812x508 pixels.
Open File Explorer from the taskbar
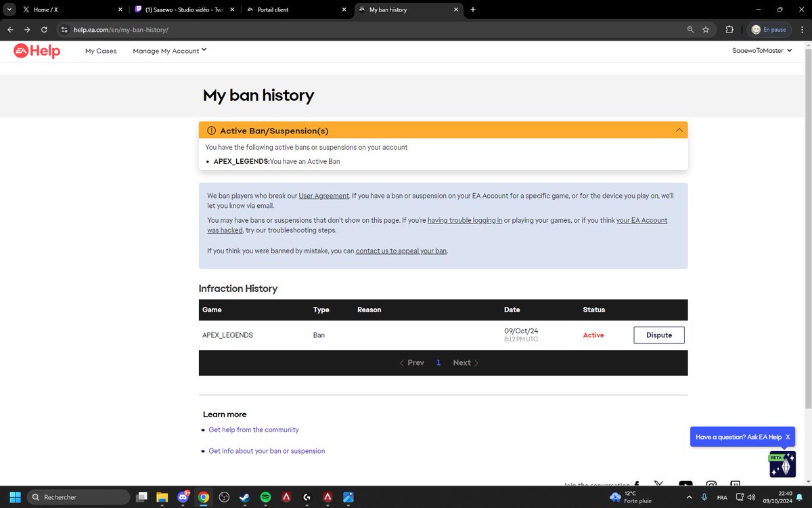162,496
